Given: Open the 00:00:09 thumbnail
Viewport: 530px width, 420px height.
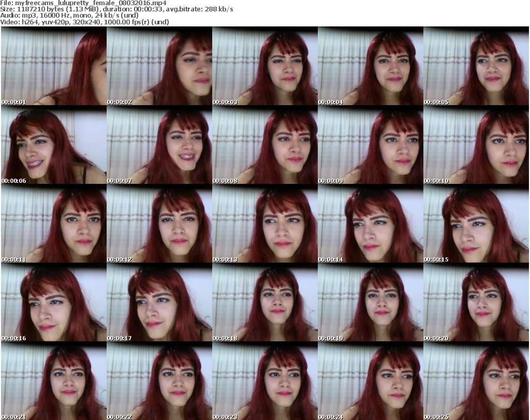Looking at the screenshot, I should [x=370, y=145].
